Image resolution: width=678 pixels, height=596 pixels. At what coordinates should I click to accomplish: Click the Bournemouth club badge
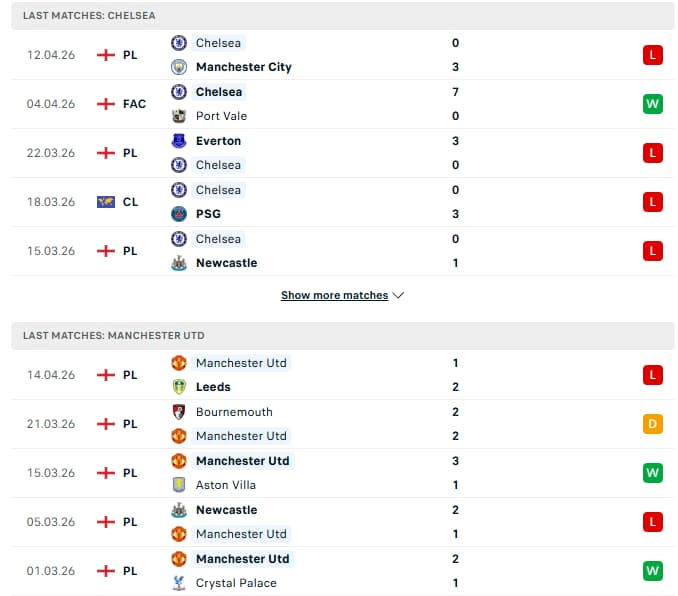(179, 412)
